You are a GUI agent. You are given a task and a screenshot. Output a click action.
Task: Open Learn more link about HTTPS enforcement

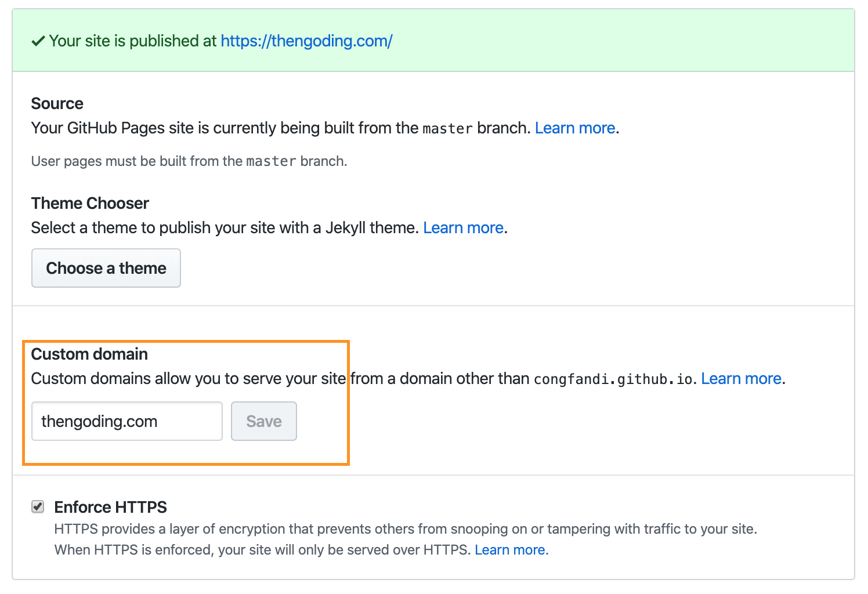coord(509,550)
